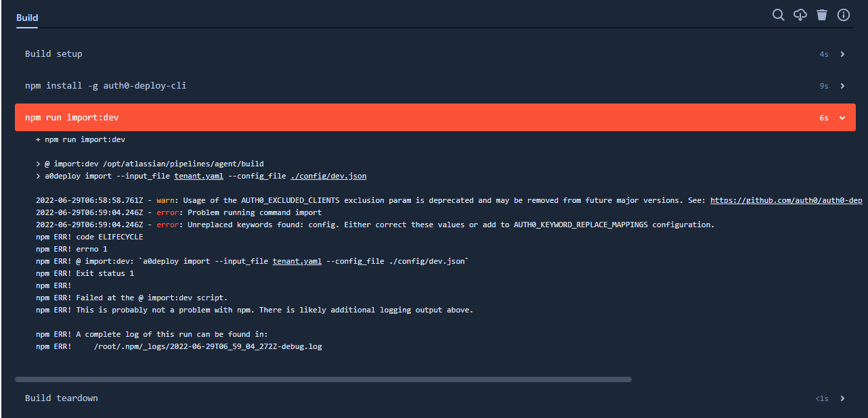Collapse the npm run import:dev chevron
Image resolution: width=868 pixels, height=418 pixels.
click(842, 118)
